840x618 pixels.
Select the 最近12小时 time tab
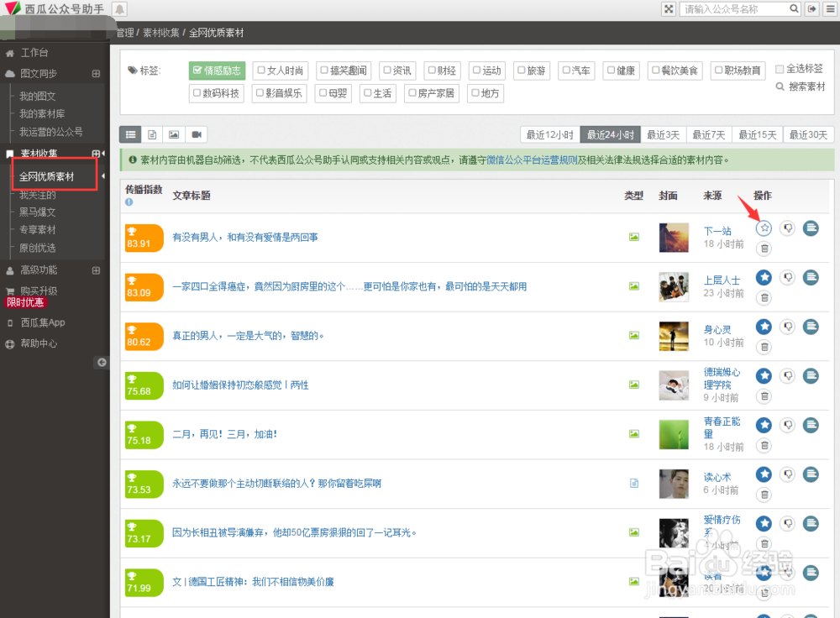tap(549, 134)
